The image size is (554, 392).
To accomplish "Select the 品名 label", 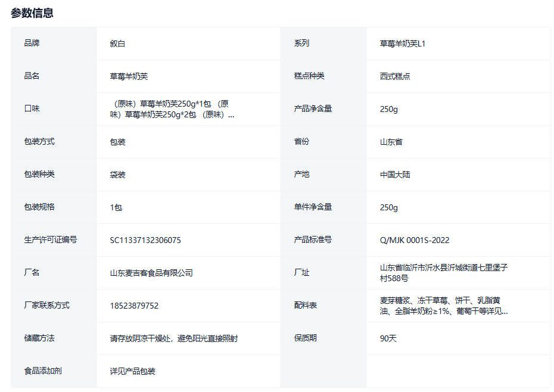I will pyautogui.click(x=32, y=76).
